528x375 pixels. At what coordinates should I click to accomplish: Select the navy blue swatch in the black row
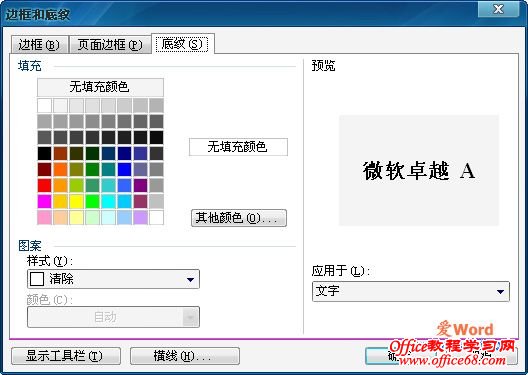click(x=124, y=154)
